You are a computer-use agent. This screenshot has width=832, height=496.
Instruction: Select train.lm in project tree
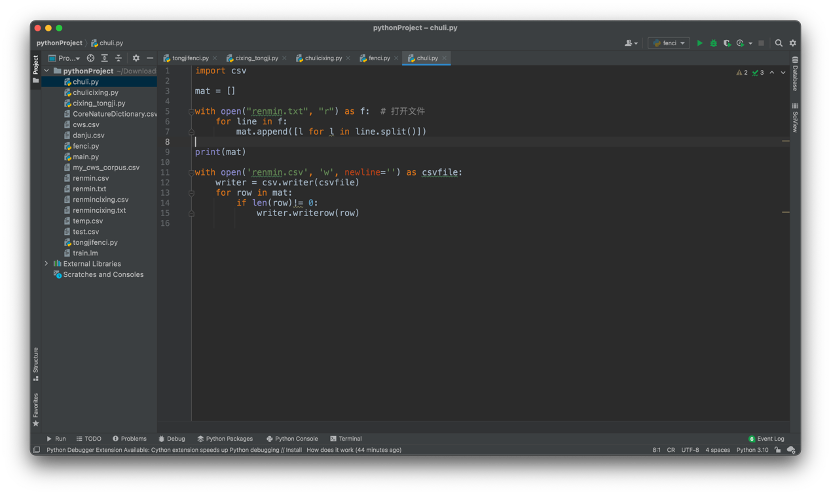click(x=81, y=253)
